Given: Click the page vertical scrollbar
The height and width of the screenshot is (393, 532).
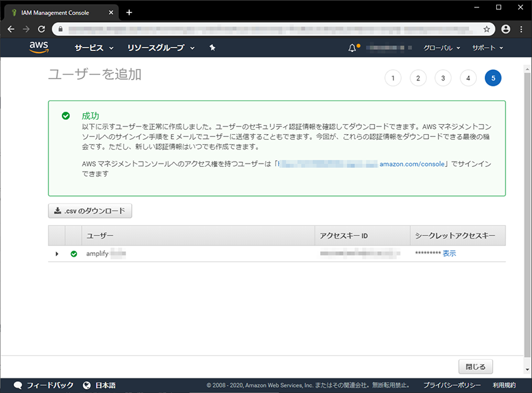Looking at the screenshot, I should point(527,214).
